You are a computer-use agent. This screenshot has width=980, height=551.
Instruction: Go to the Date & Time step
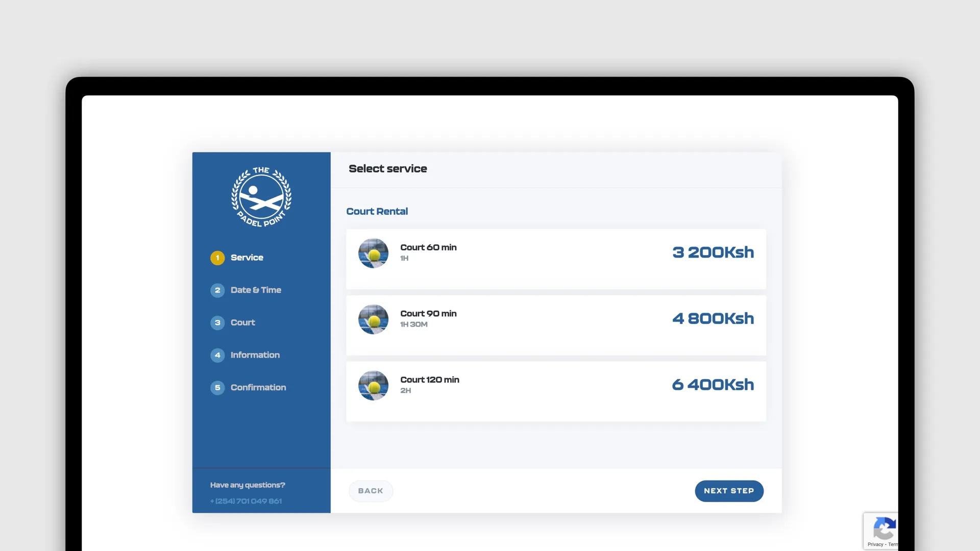pos(256,290)
